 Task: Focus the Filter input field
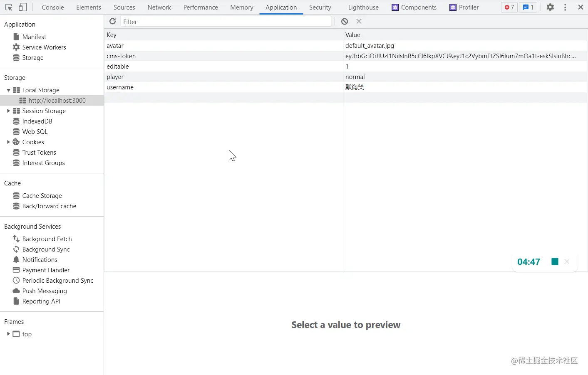point(226,22)
